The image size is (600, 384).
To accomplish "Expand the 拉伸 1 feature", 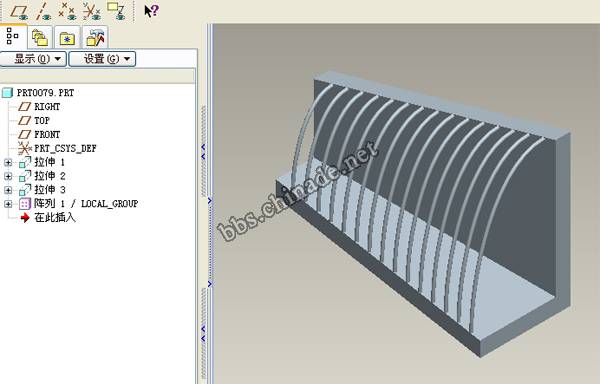I will [8, 163].
